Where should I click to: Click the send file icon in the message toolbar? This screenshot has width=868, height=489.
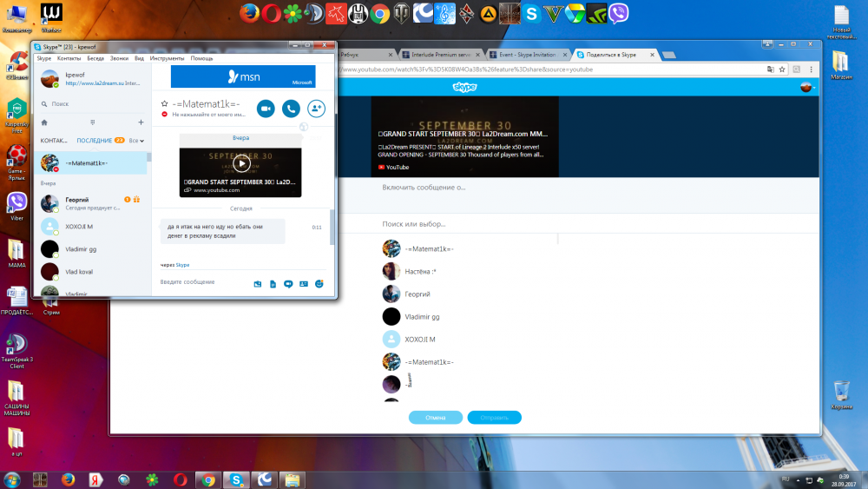click(x=273, y=284)
